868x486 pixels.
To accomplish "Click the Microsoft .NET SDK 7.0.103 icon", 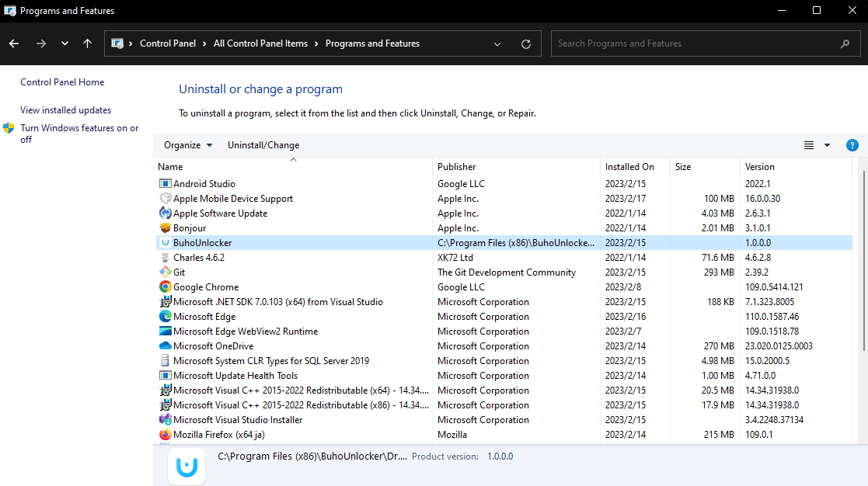I will tap(165, 301).
